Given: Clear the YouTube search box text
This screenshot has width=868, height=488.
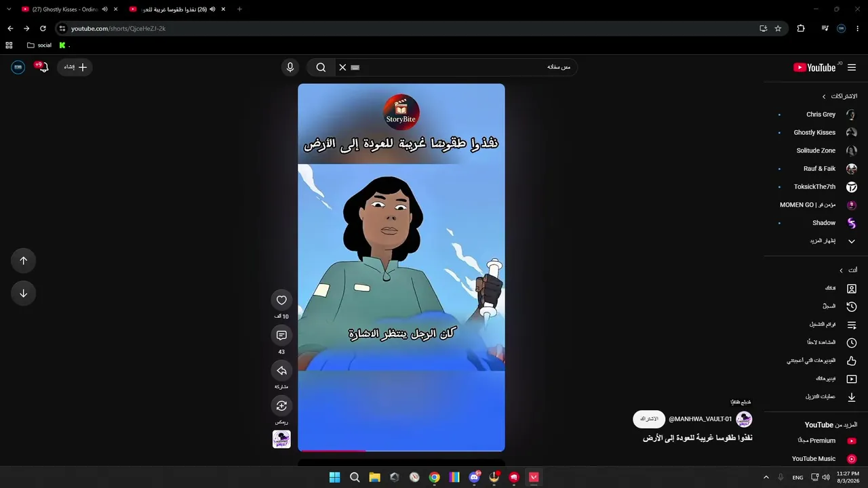Looking at the screenshot, I should tap(342, 67).
